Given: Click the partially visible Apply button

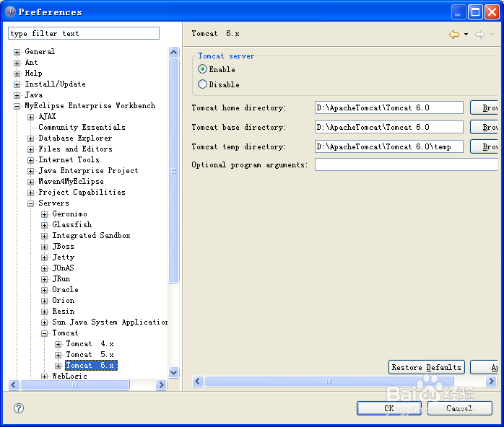Looking at the screenshot, I should tap(484, 367).
